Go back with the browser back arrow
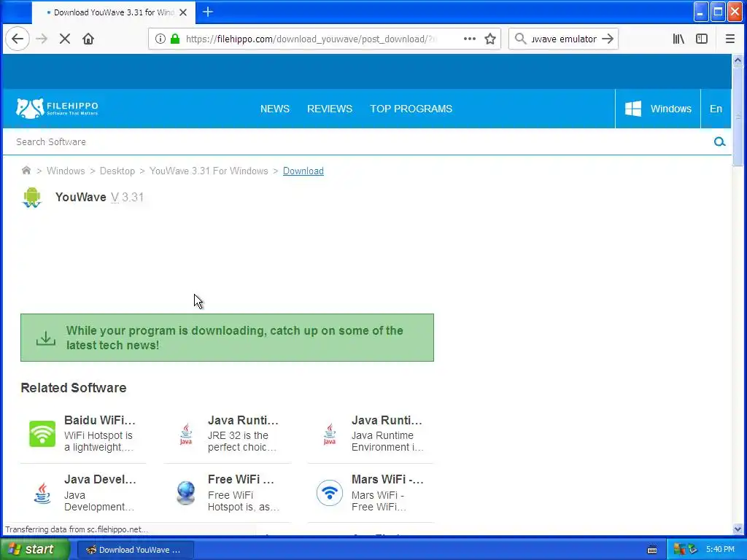Image resolution: width=747 pixels, height=560 pixels. click(x=18, y=39)
